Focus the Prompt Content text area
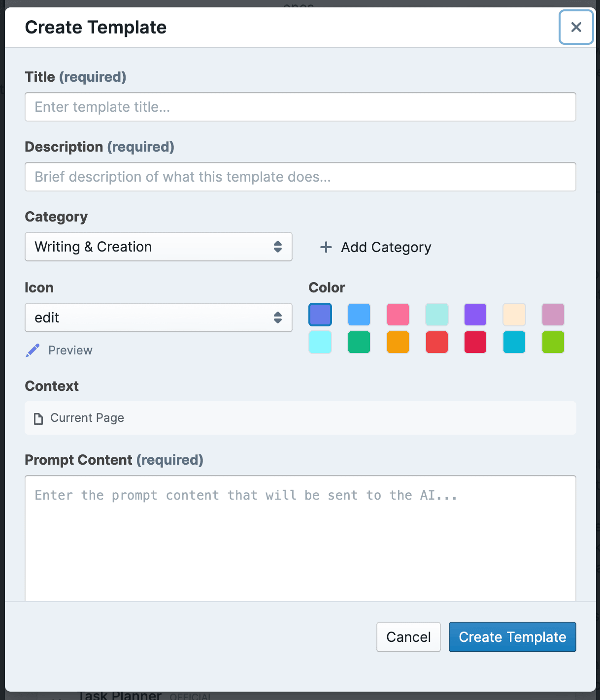The width and height of the screenshot is (600, 700). pos(300,538)
